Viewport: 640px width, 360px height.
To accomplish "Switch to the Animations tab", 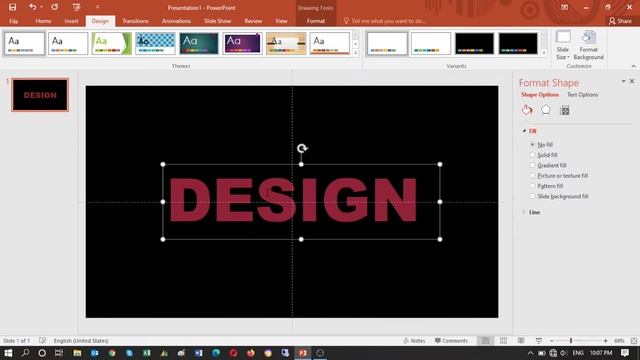I will 176,21.
